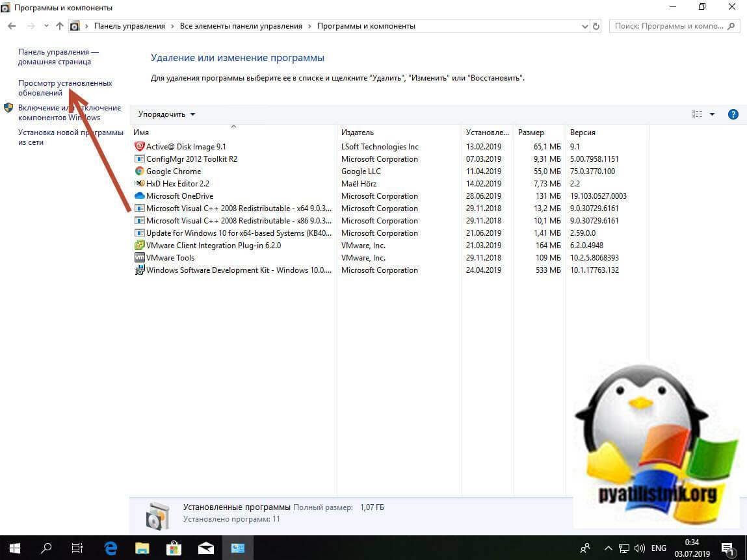Click the Windows Start button

[14, 548]
